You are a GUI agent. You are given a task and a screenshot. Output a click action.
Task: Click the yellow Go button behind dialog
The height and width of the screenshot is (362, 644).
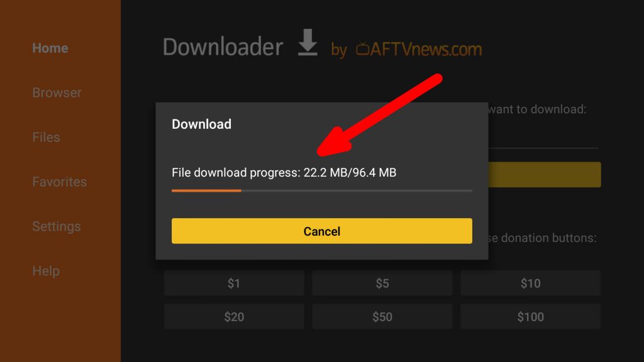click(545, 175)
